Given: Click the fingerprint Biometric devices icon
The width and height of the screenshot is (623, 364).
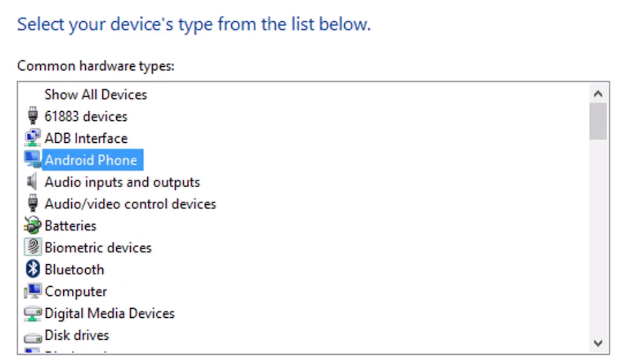Looking at the screenshot, I should pos(32,247).
